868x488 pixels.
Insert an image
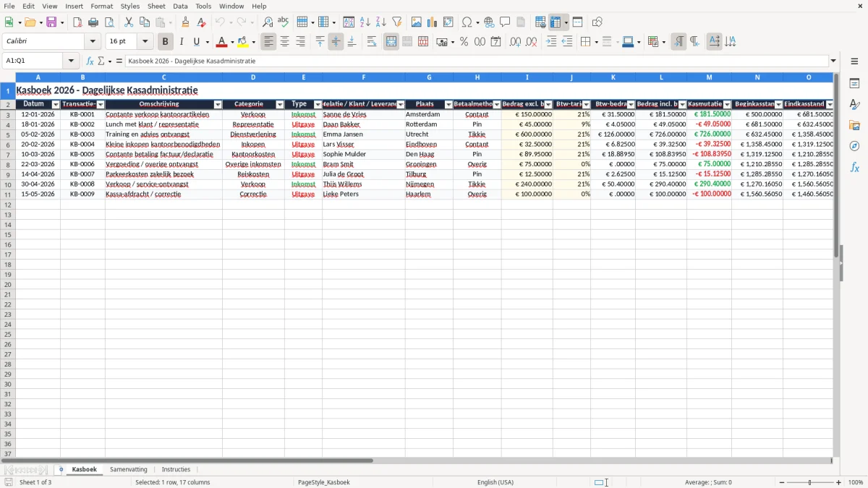(x=417, y=22)
